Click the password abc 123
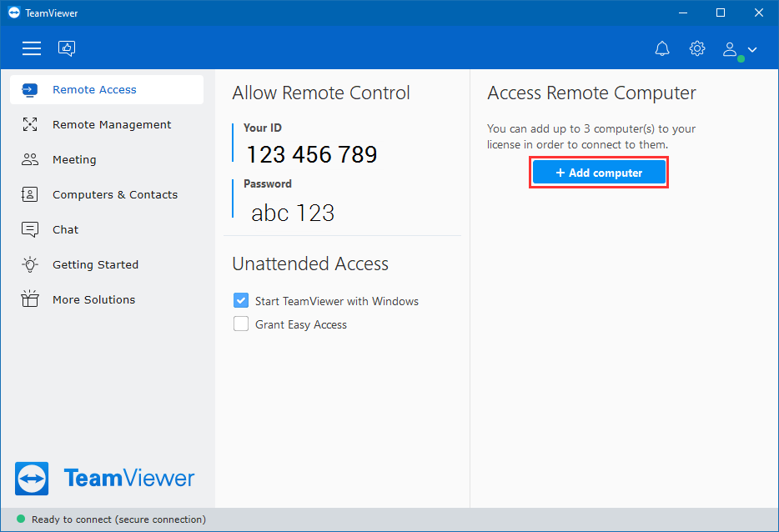The image size is (779, 532). coord(293,213)
